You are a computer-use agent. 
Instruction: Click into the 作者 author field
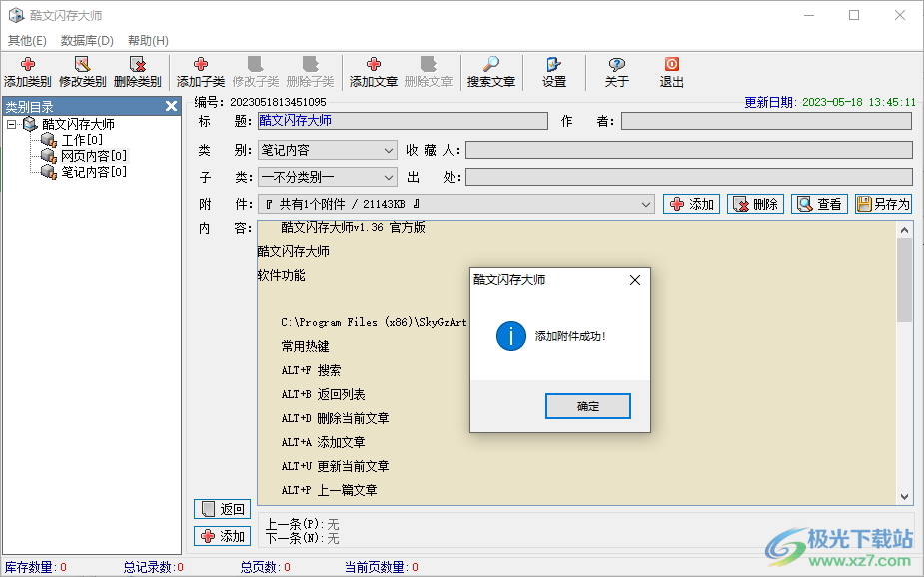(766, 121)
